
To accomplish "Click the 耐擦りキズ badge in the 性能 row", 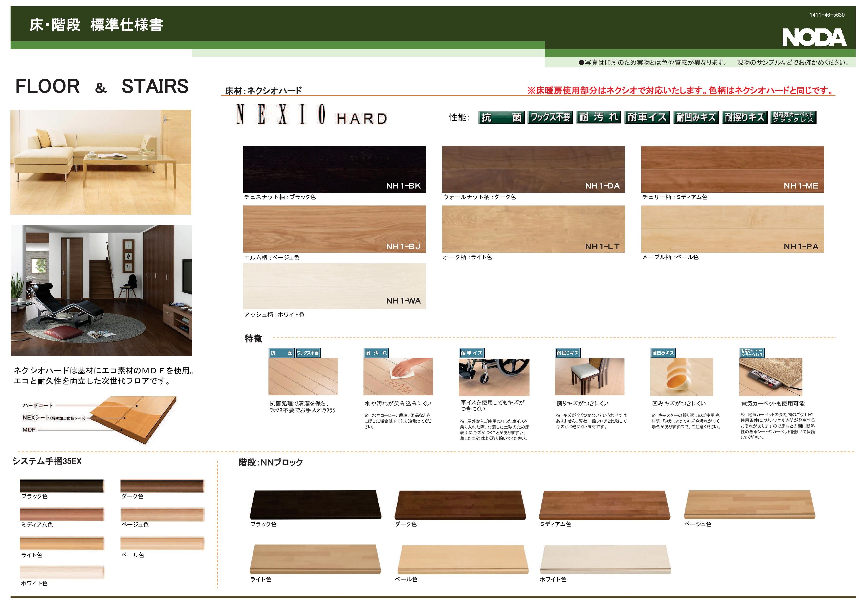I will [744, 117].
